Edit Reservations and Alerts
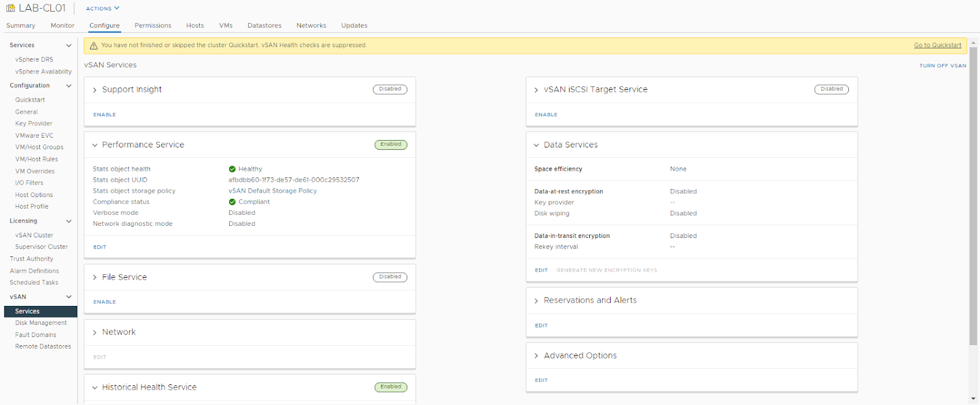The image size is (980, 405). click(541, 325)
